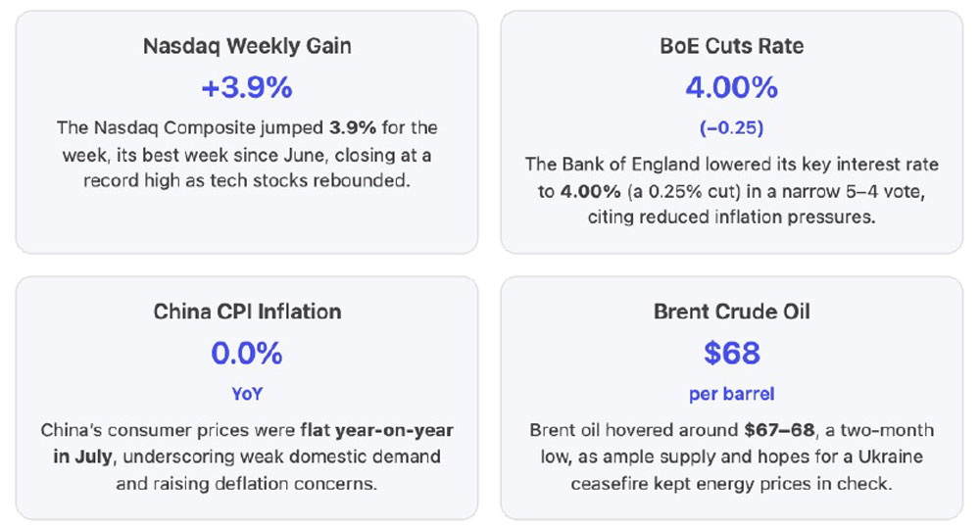Image resolution: width=980 pixels, height=528 pixels.
Task: Click the China CPI Inflation heading
Action: point(247,312)
